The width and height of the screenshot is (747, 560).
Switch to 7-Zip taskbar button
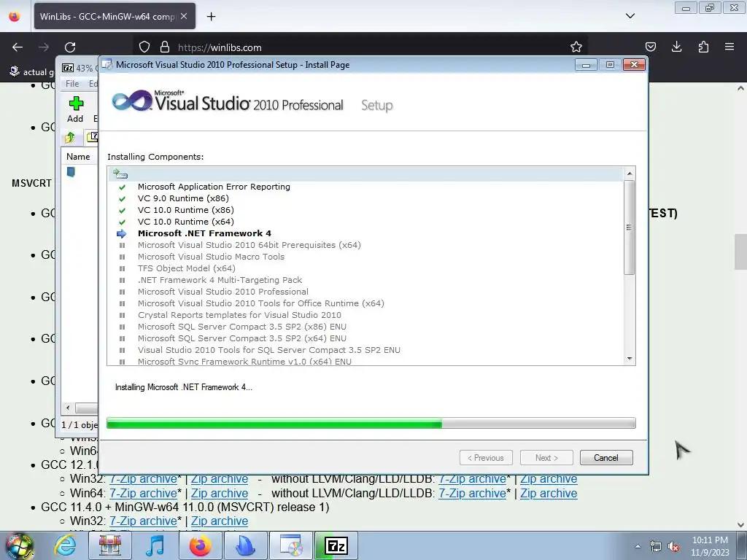click(336, 545)
